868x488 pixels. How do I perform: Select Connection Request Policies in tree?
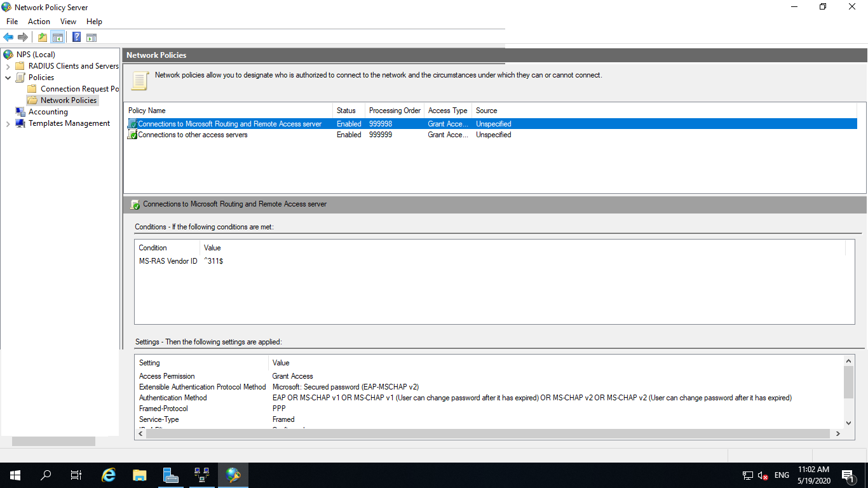point(79,89)
